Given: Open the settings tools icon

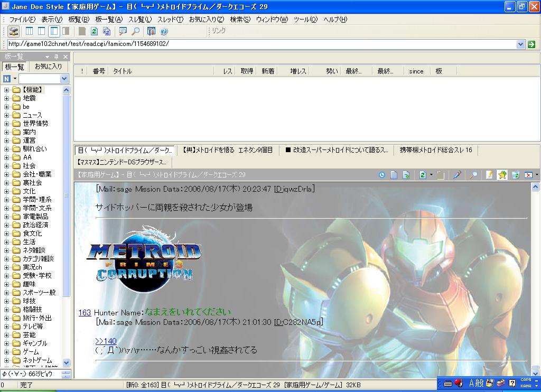Looking at the screenshot, I should point(151,31).
